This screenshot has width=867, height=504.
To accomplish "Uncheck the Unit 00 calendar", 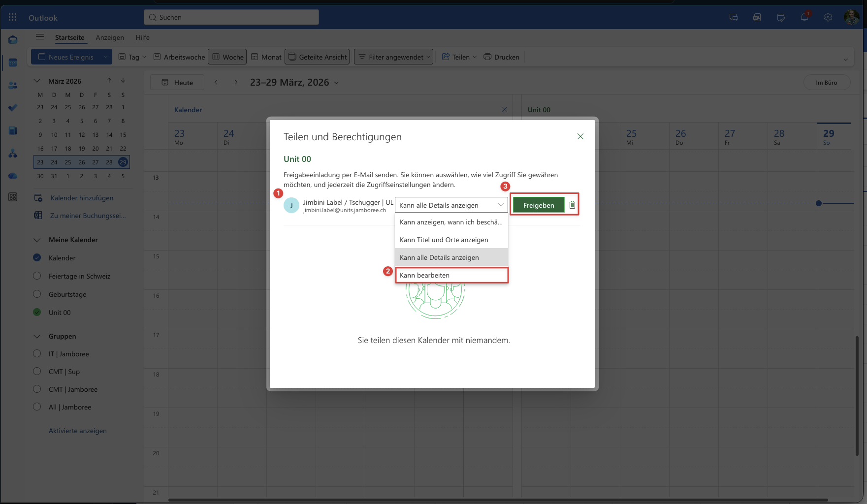I will click(37, 312).
